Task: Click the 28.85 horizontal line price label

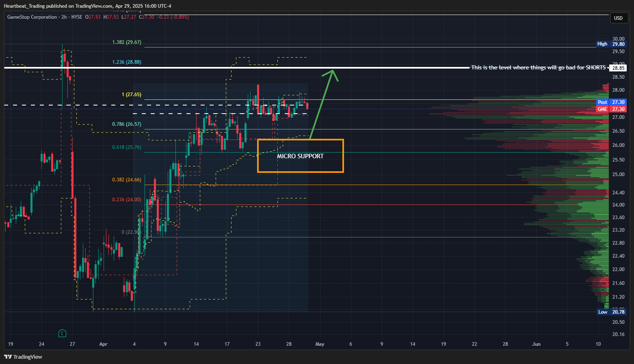Action: 619,68
